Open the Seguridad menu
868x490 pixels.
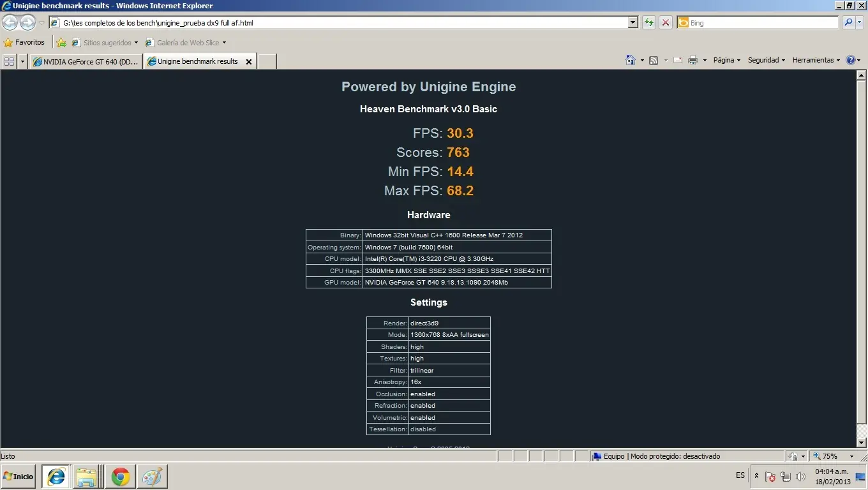[x=766, y=60]
